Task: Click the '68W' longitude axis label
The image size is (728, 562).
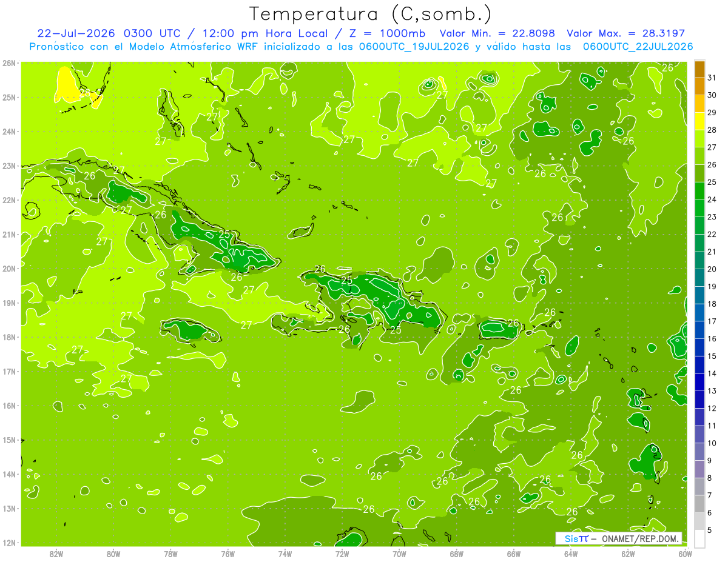Action: (457, 554)
